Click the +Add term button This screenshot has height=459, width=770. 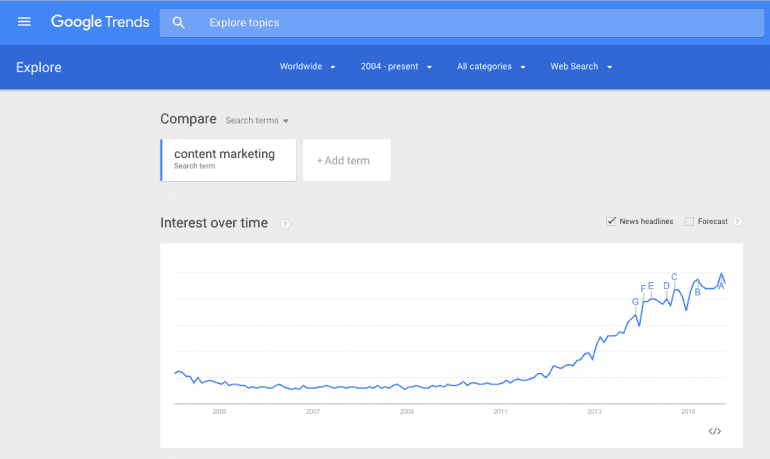[347, 161]
